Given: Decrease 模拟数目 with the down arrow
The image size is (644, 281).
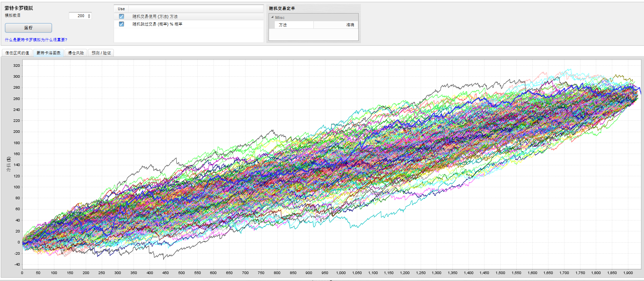Looking at the screenshot, I should coord(89,17).
